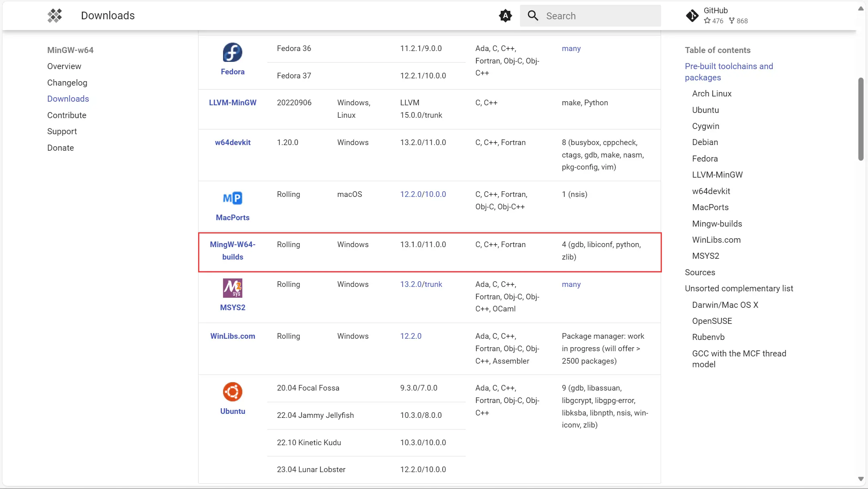Jump to Unsorted complementary list section
This screenshot has width=868, height=489.
point(739,288)
